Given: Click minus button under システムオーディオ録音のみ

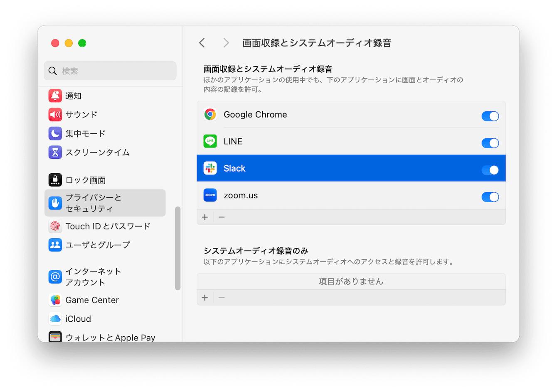Looking at the screenshot, I should [x=222, y=298].
